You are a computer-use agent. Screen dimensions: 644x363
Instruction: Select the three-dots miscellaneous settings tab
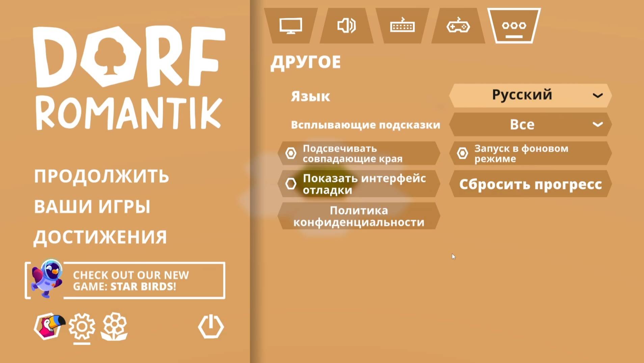coord(514,25)
